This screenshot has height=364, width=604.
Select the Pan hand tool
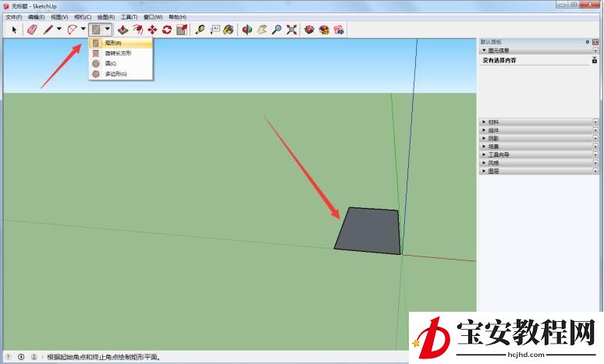coord(262,30)
